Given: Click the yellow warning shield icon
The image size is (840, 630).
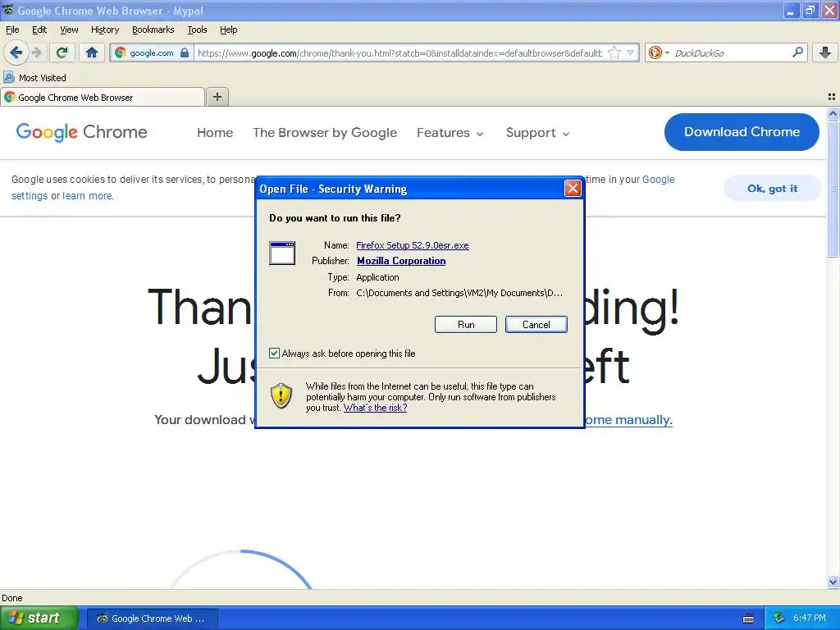Looking at the screenshot, I should click(x=281, y=395).
